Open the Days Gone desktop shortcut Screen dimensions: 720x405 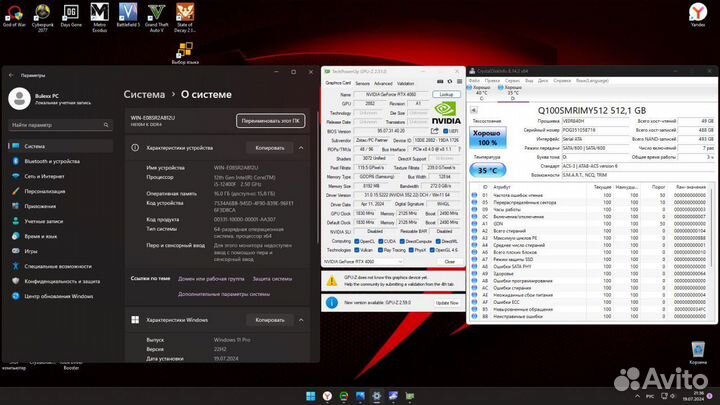pos(71,15)
